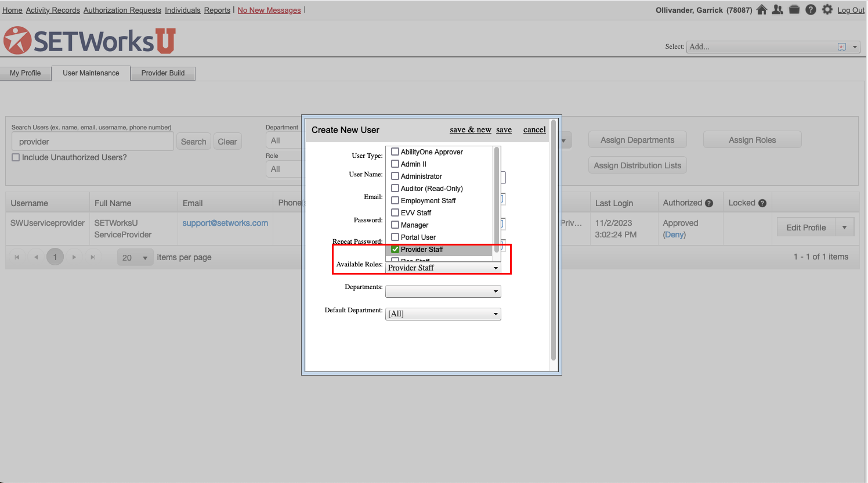The width and height of the screenshot is (868, 483).
Task: Open support@setworks.com email link
Action: [225, 223]
